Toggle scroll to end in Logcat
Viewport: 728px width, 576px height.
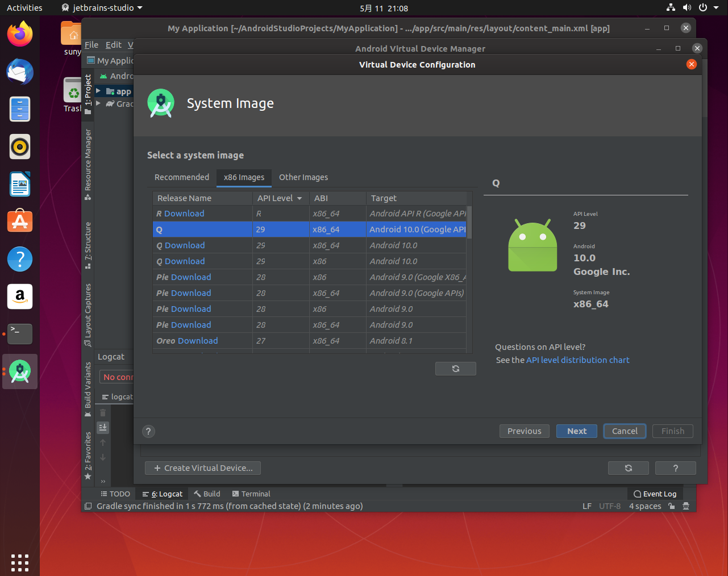103,428
